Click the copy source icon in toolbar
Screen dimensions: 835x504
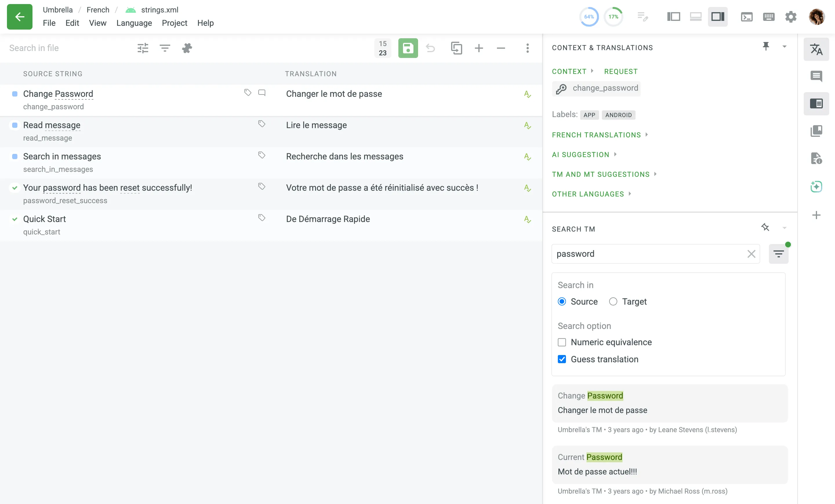[456, 48]
